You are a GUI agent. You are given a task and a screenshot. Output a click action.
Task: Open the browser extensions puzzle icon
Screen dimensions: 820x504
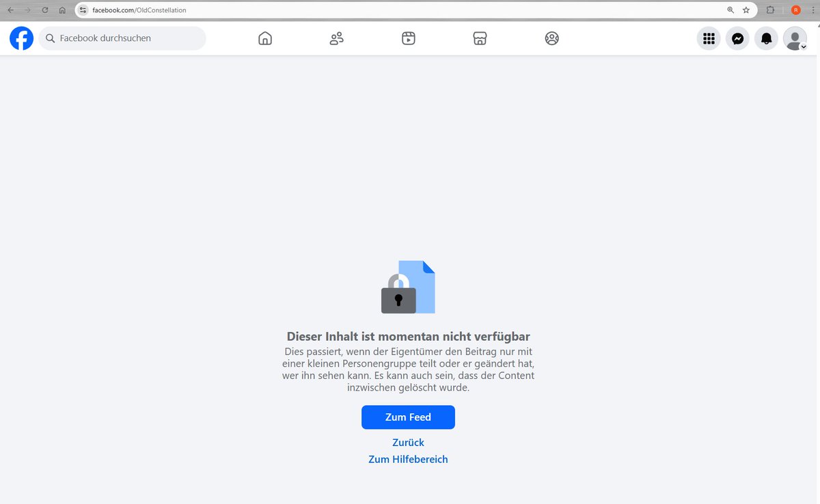click(771, 10)
